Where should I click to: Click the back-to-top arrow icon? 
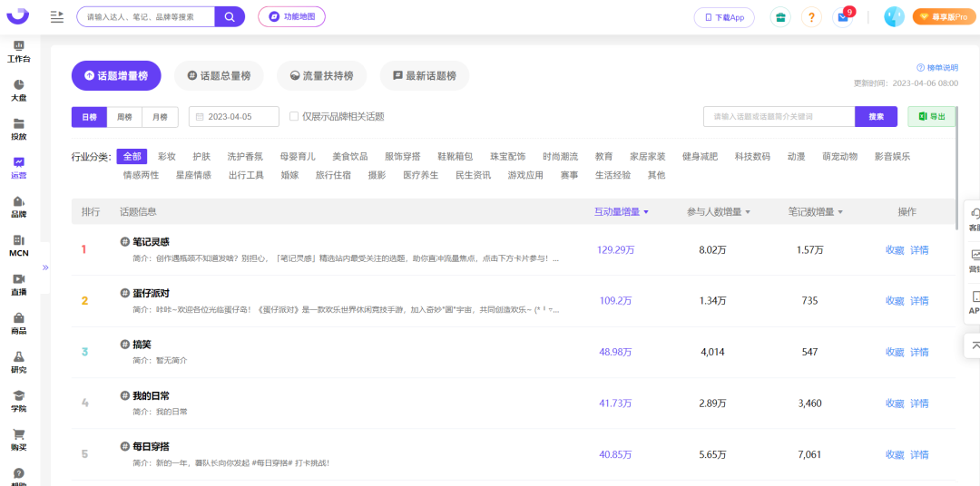975,345
